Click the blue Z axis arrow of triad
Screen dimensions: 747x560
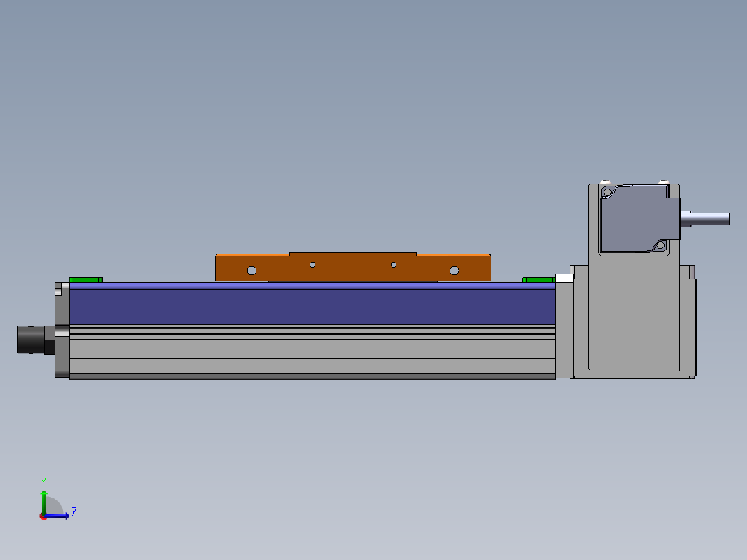58,516
